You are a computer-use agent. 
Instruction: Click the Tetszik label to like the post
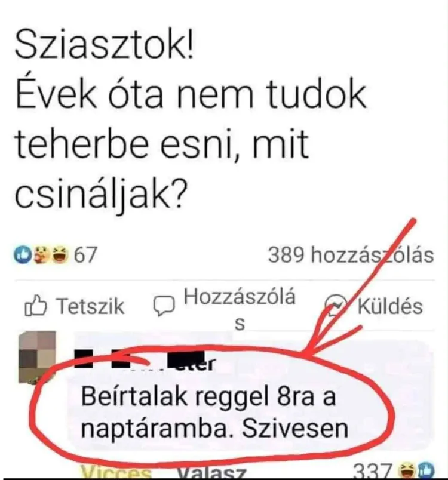pos(91,306)
